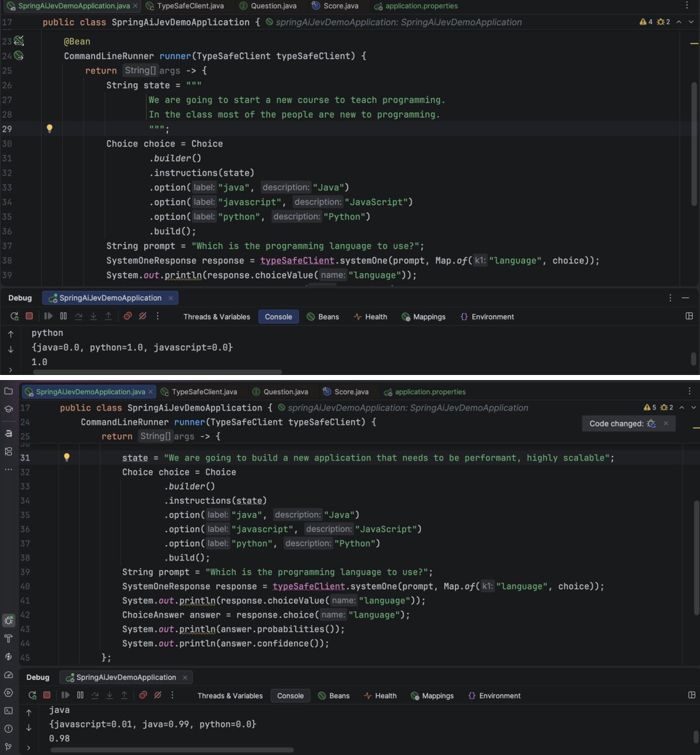
Task: View breakpoints in the python-output window
Action: coord(128,316)
